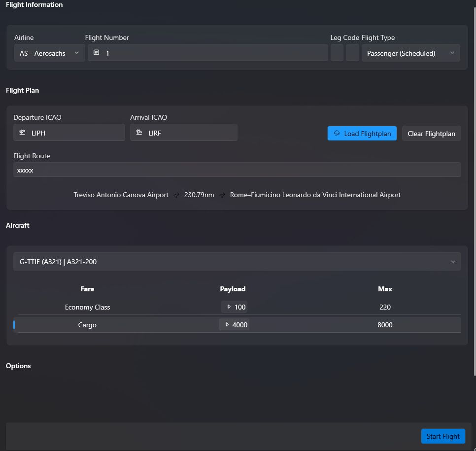476x451 pixels.
Task: Click the first Leg Code box
Action: (337, 53)
